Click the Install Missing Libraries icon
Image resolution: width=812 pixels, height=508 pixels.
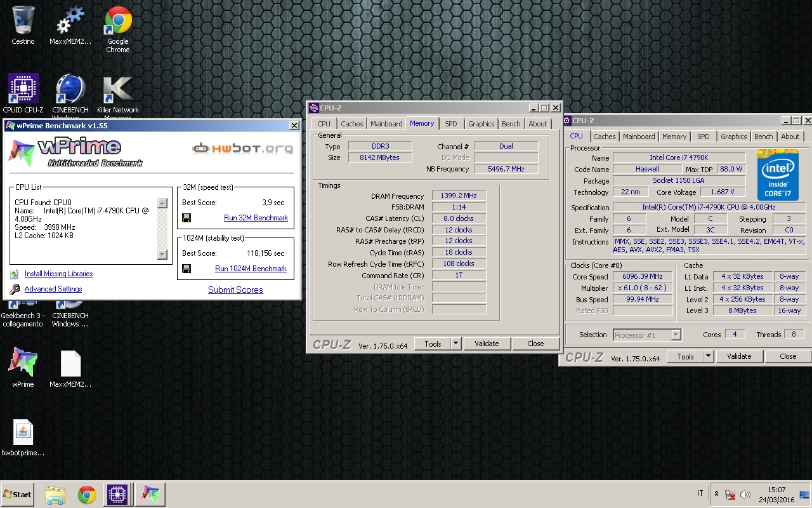pyautogui.click(x=15, y=274)
